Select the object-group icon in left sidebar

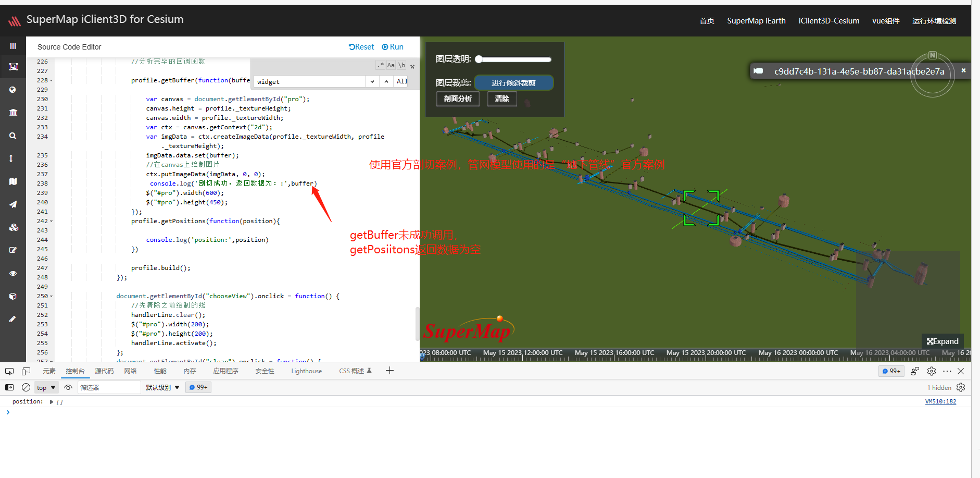coord(13,67)
